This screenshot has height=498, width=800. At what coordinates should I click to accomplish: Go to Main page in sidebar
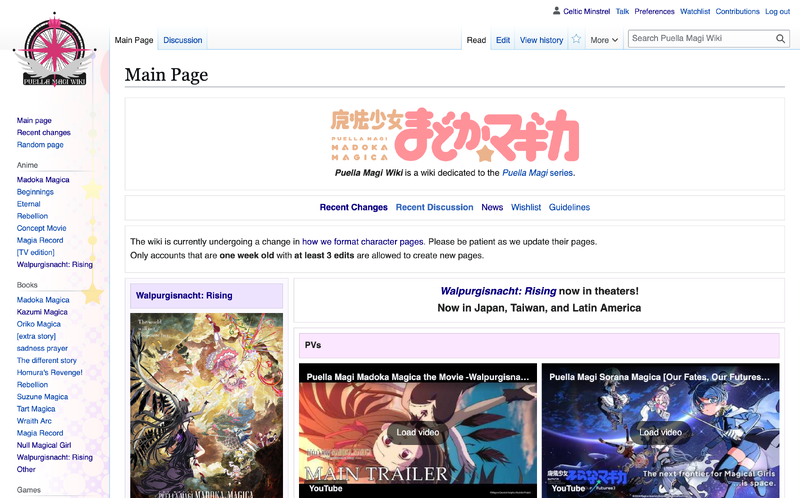(34, 120)
